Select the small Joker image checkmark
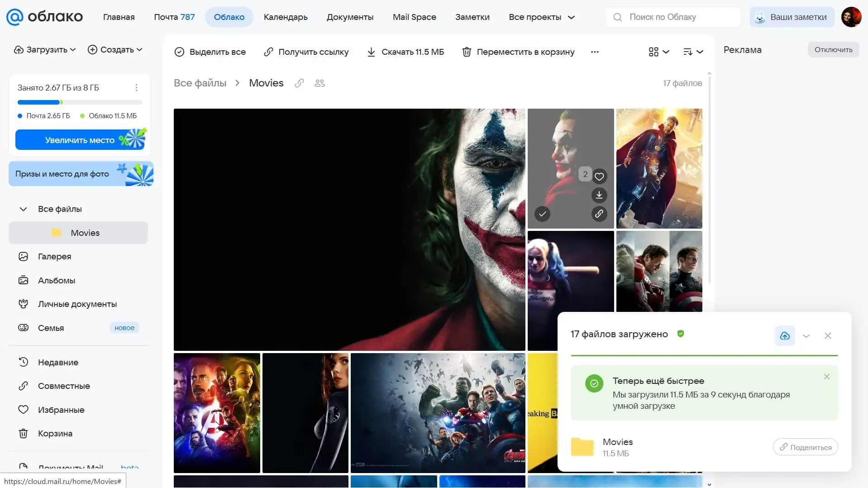 [x=542, y=214]
